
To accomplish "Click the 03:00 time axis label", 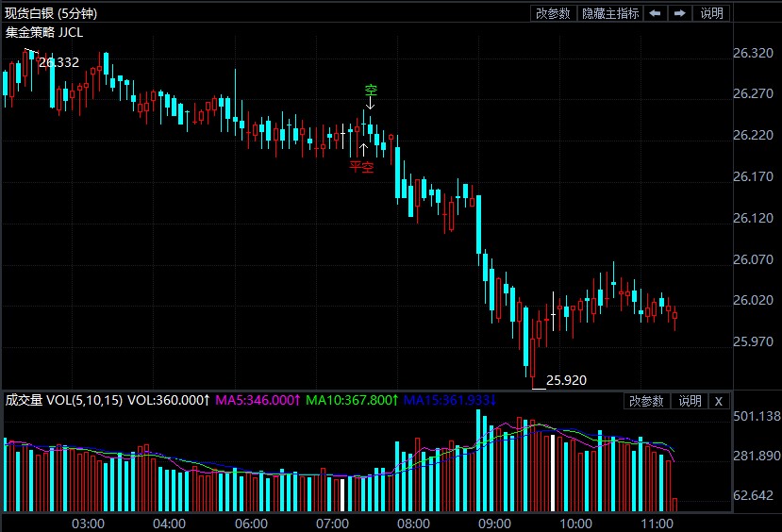I will point(89,524).
